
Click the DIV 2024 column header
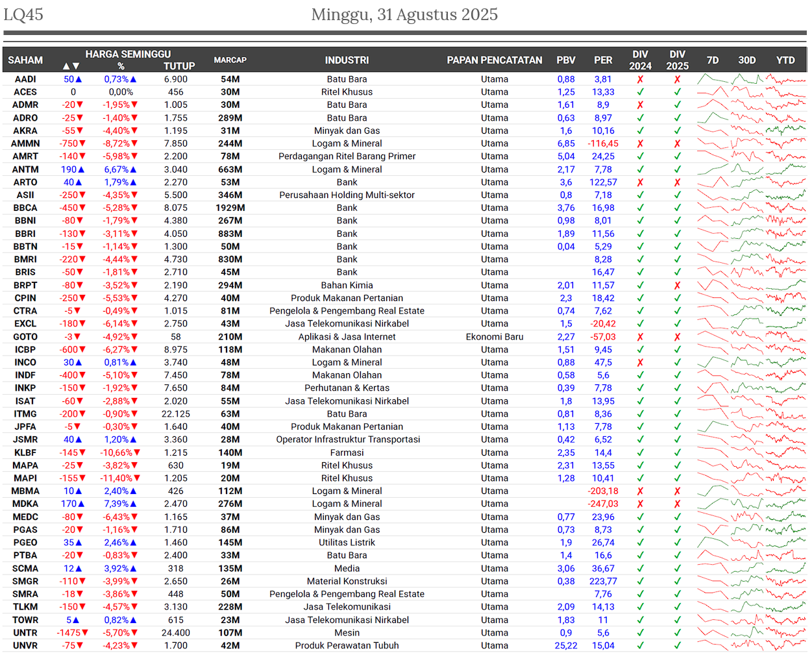[640, 60]
